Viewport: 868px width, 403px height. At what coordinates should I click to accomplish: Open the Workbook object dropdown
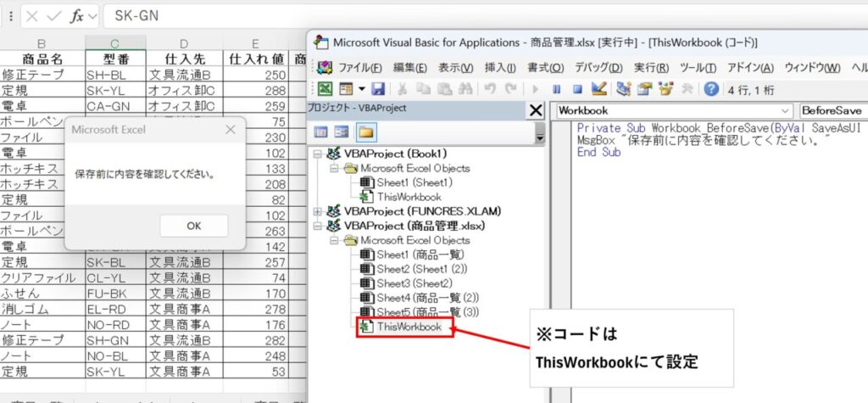point(787,111)
